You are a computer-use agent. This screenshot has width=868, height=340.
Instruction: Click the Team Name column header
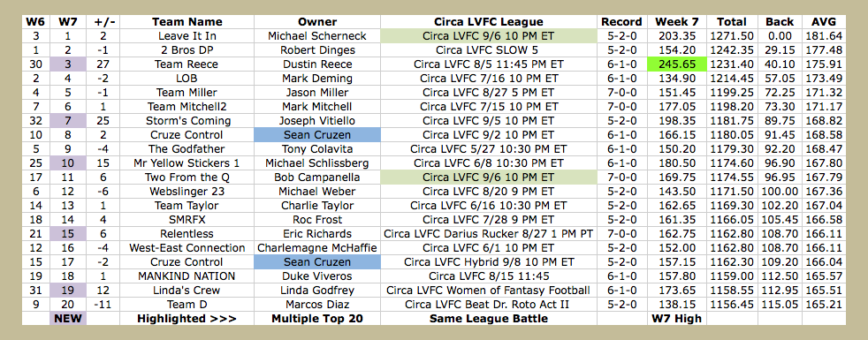187,22
